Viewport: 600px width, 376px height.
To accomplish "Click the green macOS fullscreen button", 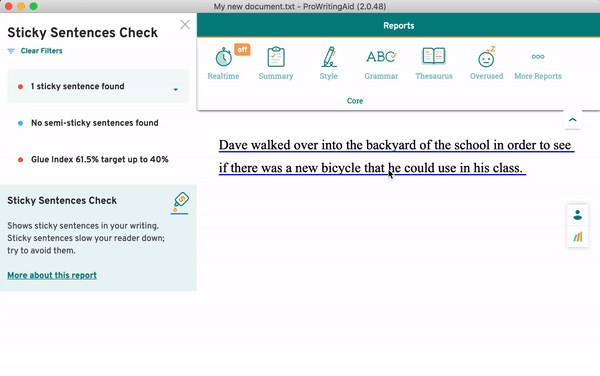I will (34, 6).
